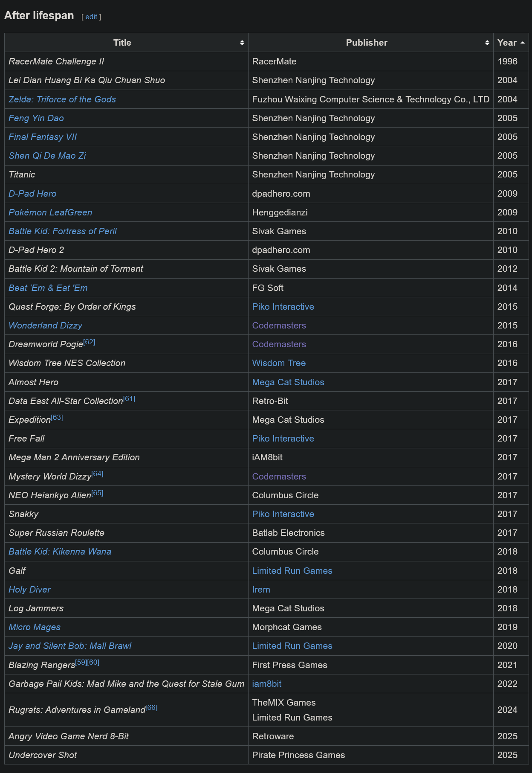
Task: Open Feng Yin Dao article link
Action: (x=36, y=118)
